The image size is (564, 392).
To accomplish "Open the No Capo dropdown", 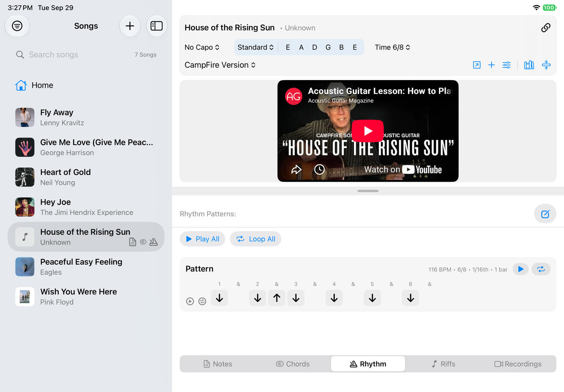I will coord(202,48).
